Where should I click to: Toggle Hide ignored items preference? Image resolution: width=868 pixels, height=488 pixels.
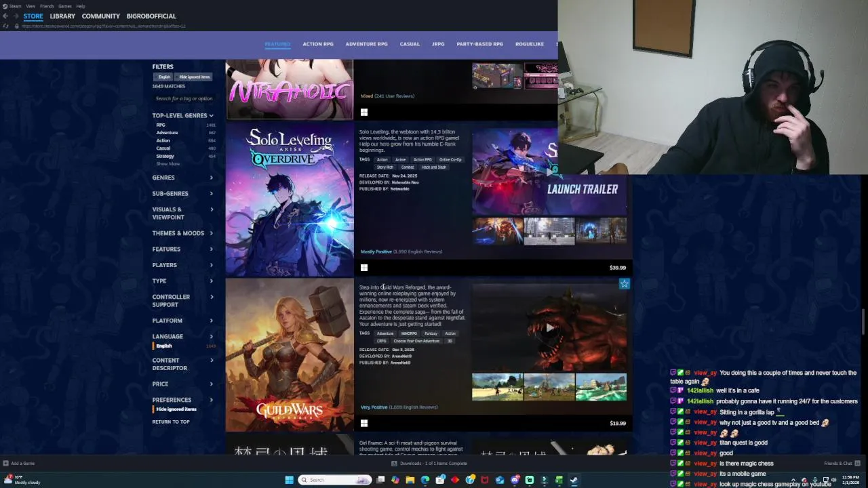pos(176,409)
